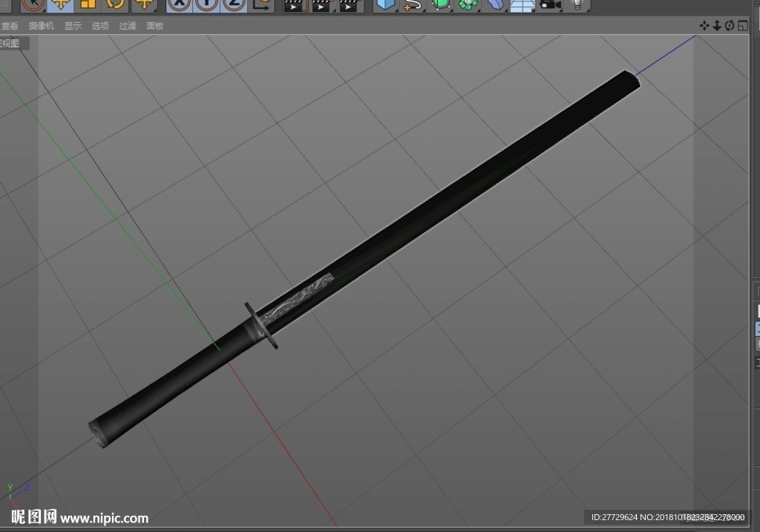Click the camera object icon

(x=550, y=4)
